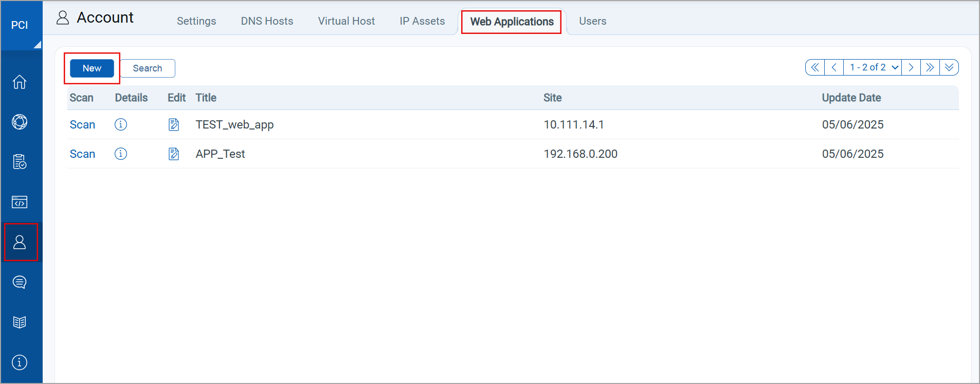Viewport: 980px width, 384px height.
Task: Click the New button
Action: pos(92,68)
